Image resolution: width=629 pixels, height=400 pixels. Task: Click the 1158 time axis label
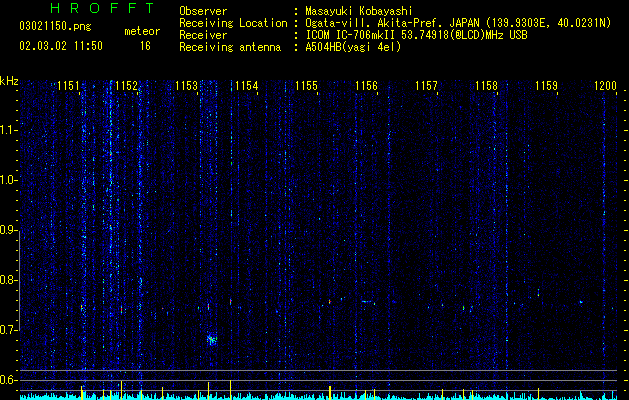click(487, 86)
